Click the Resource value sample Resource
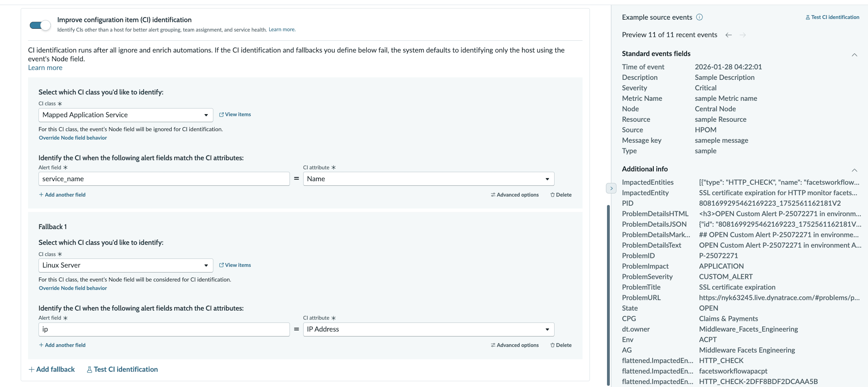 pyautogui.click(x=720, y=119)
